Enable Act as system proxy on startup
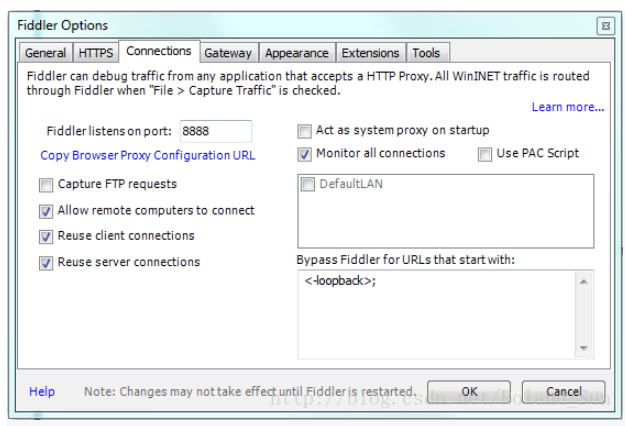 (305, 132)
